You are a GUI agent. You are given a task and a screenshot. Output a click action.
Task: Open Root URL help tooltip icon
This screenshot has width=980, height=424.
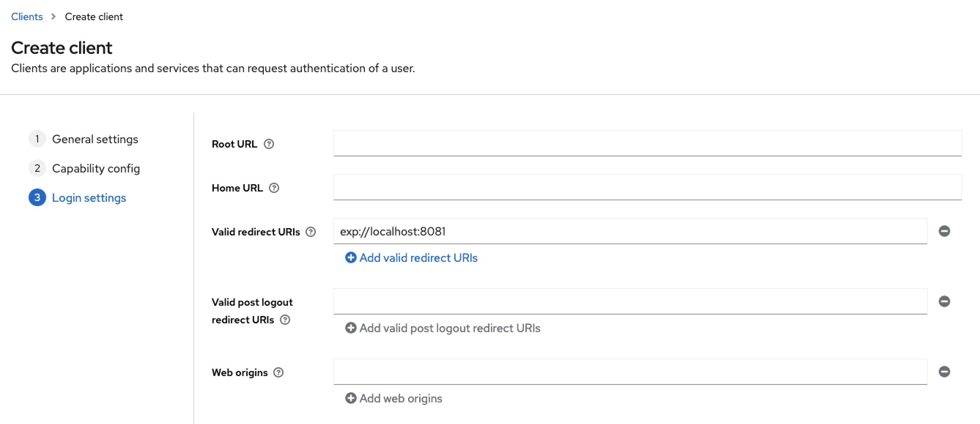coord(269,144)
